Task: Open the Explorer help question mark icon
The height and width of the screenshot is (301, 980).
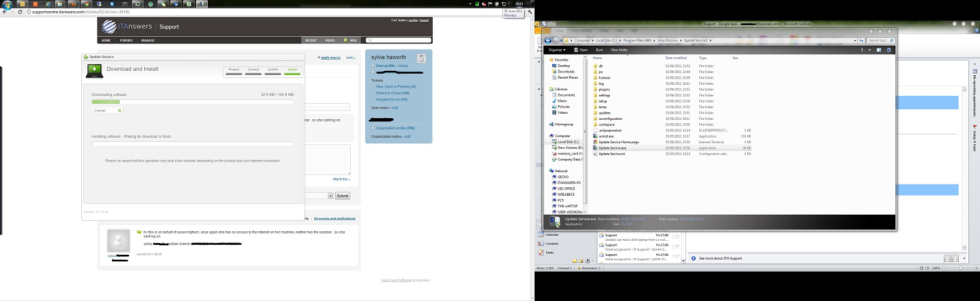Action: point(889,50)
